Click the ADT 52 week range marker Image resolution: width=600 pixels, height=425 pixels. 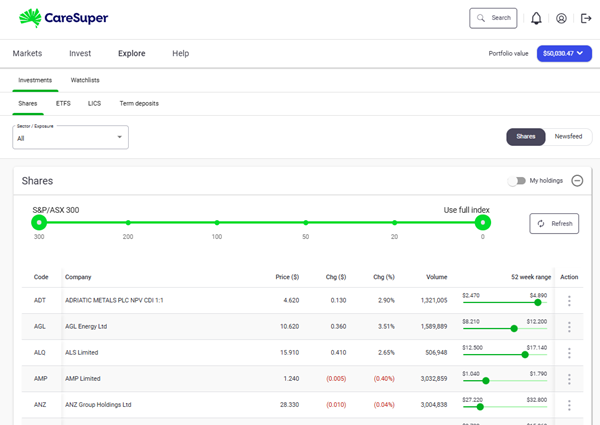coord(538,303)
